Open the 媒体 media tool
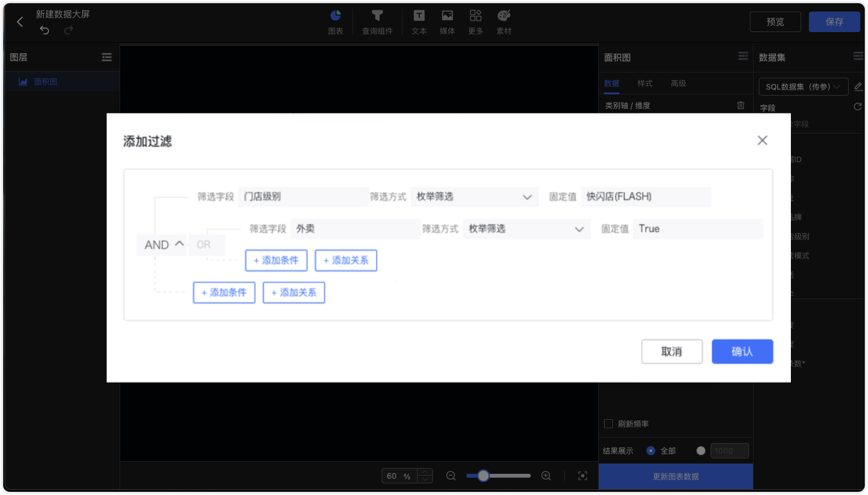 (447, 22)
